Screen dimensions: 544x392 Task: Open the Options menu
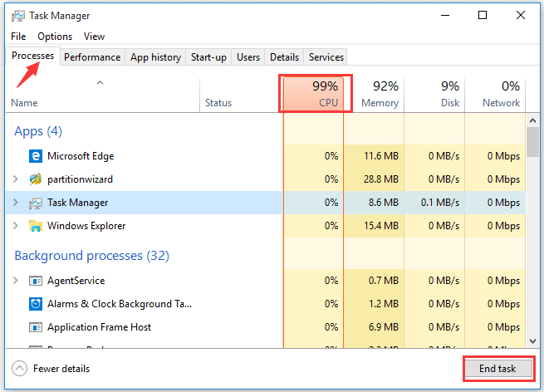tap(55, 37)
